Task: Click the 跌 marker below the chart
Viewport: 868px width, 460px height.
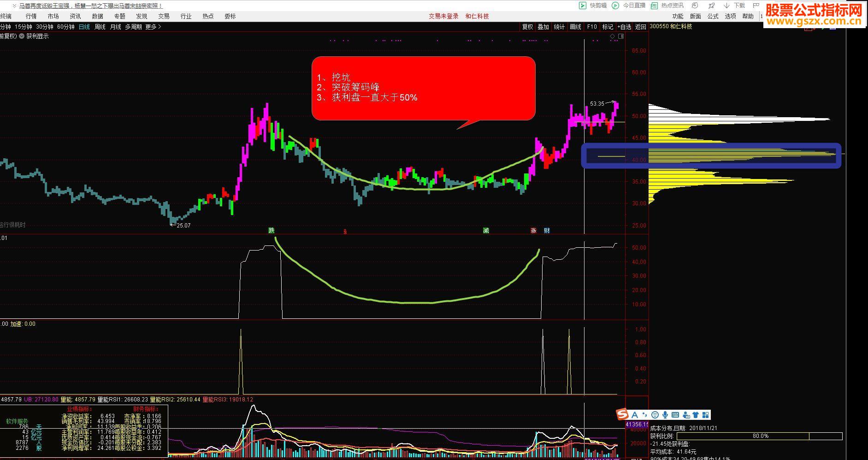Action: coord(272,230)
